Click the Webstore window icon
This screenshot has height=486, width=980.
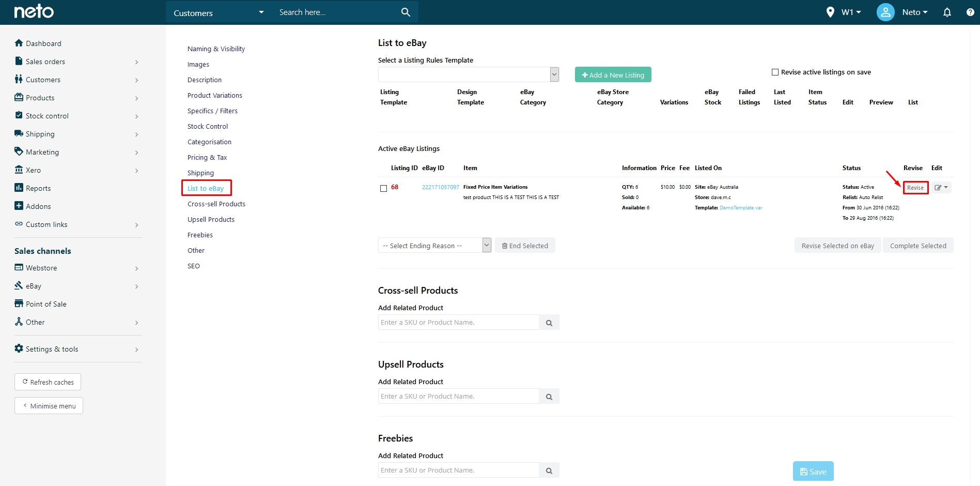tap(19, 267)
